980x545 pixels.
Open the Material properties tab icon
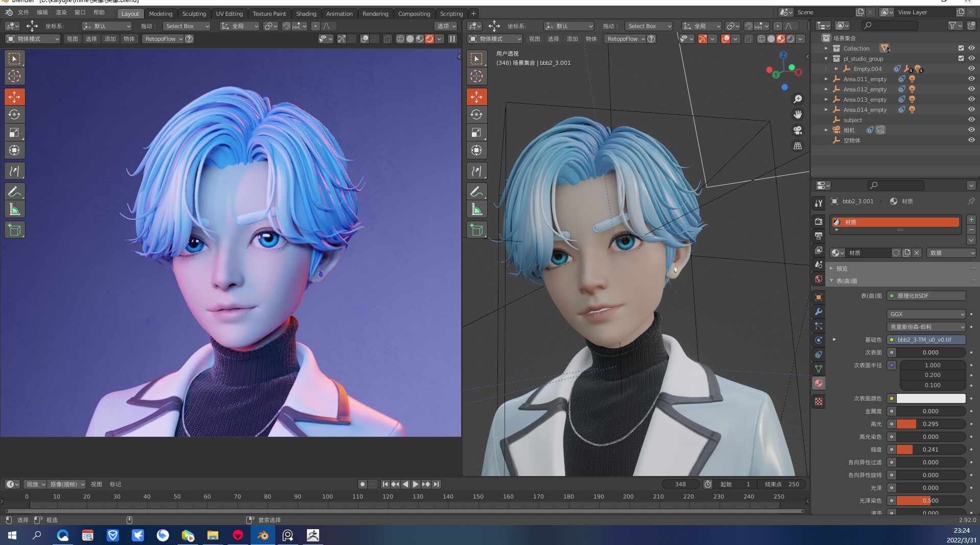(x=819, y=383)
